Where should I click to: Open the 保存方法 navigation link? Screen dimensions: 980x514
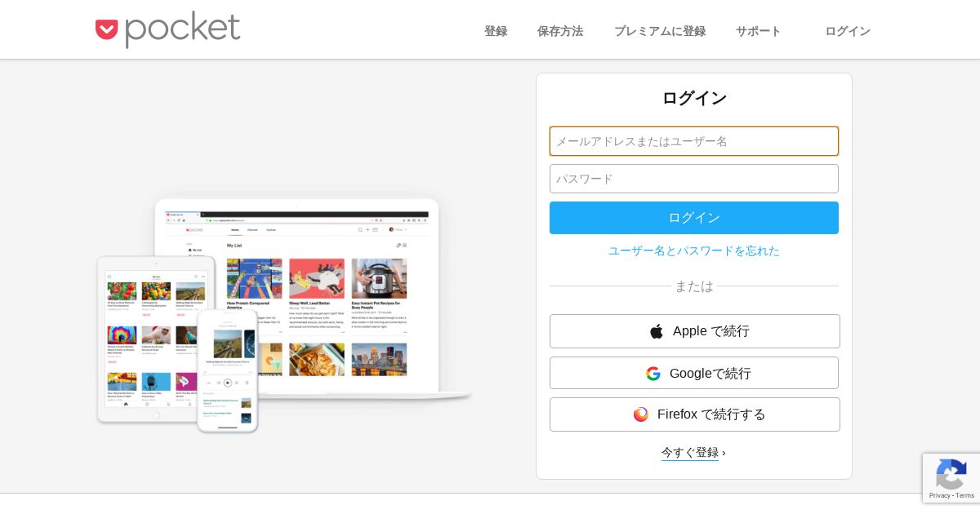[x=560, y=31]
